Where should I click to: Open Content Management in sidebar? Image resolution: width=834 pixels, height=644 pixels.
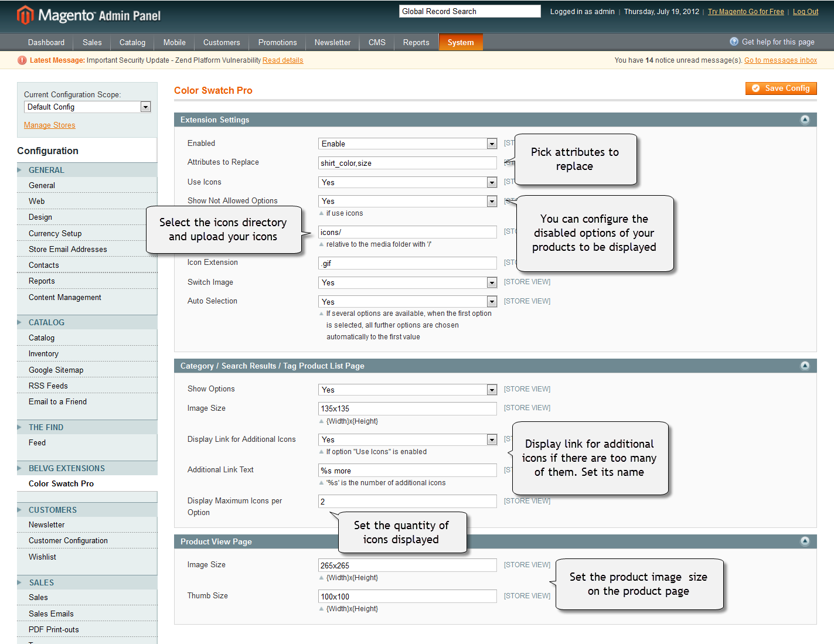point(65,298)
